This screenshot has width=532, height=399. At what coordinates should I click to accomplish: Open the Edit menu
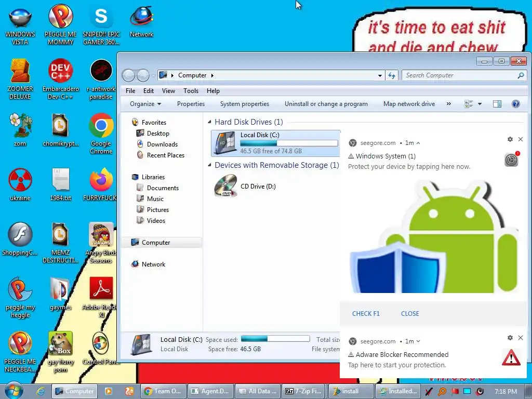tap(148, 90)
